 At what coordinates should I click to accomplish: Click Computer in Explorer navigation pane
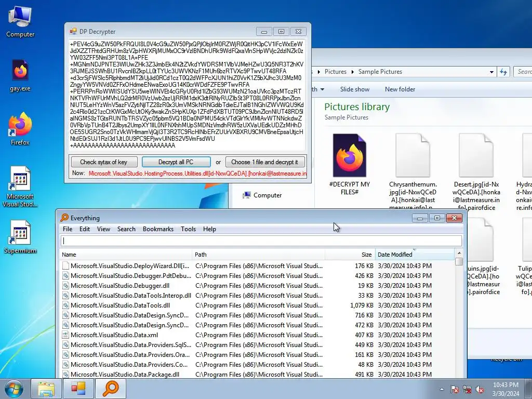tap(262, 195)
